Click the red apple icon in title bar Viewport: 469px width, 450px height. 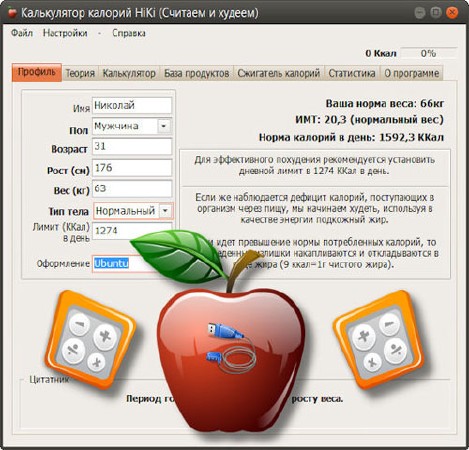[12, 13]
